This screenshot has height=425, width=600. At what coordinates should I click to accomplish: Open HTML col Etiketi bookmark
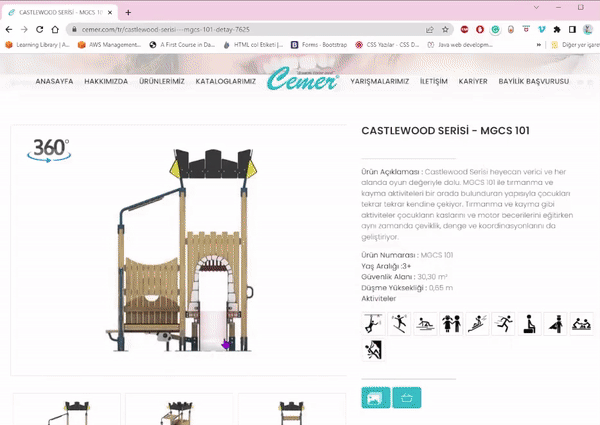click(253, 45)
